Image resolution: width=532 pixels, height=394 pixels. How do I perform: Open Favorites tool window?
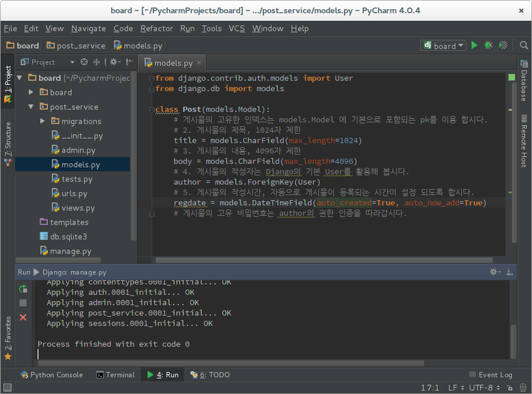click(x=8, y=338)
